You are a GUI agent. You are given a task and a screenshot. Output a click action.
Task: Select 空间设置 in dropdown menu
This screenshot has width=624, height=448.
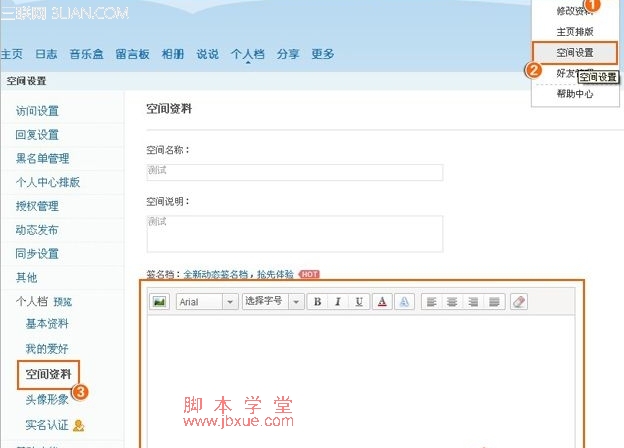575,53
